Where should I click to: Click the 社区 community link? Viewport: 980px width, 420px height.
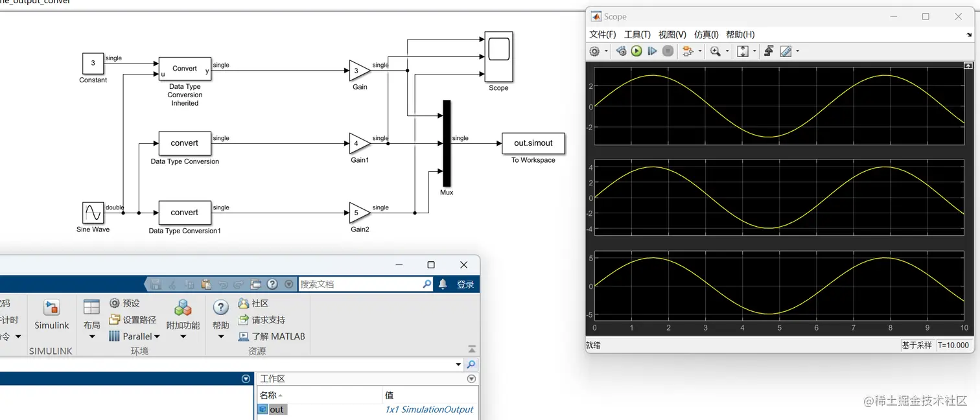pos(253,303)
